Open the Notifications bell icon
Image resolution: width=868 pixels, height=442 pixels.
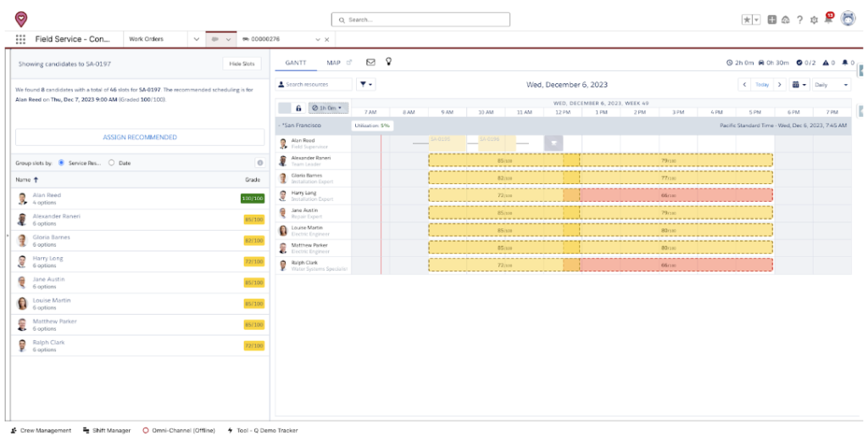(829, 19)
